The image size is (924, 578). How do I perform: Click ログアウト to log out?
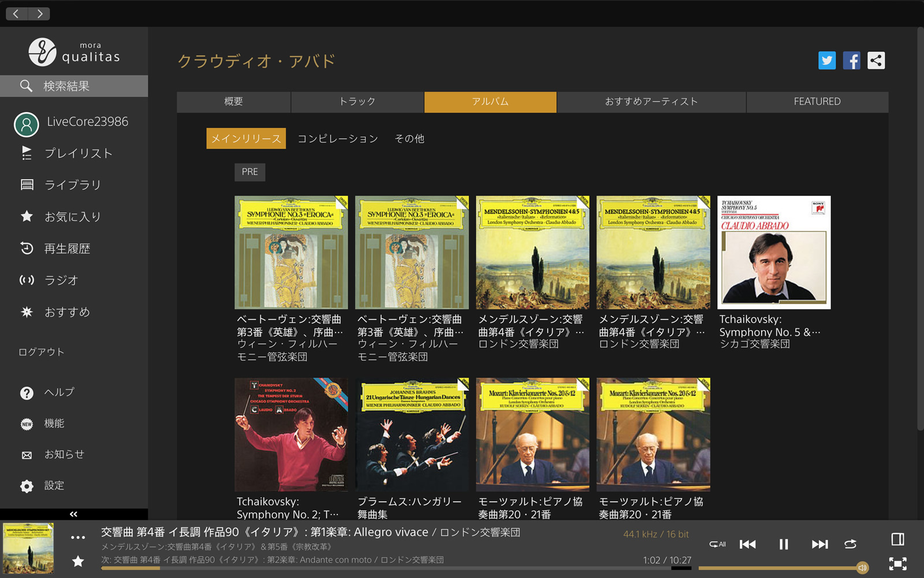41,352
